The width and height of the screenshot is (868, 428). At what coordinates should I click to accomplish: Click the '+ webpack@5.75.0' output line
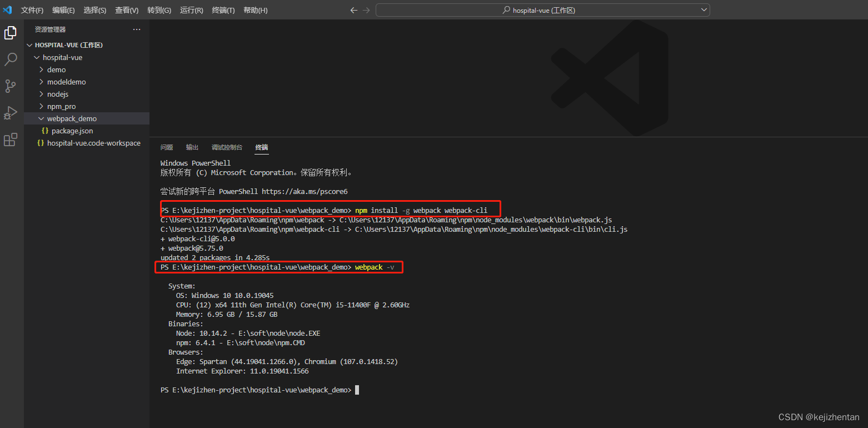tap(192, 248)
